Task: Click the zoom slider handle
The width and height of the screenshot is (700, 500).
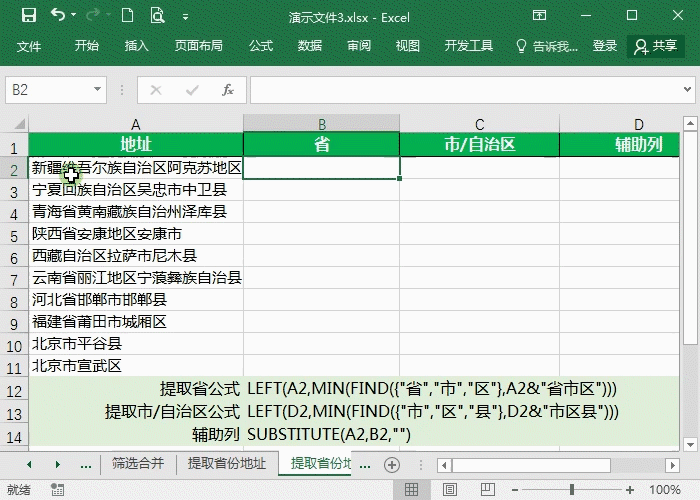Action: pos(572,490)
